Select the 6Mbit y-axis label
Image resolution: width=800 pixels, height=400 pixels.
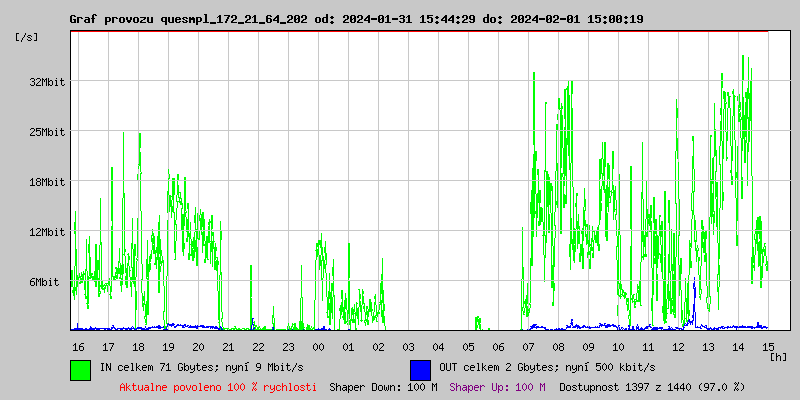point(43,282)
